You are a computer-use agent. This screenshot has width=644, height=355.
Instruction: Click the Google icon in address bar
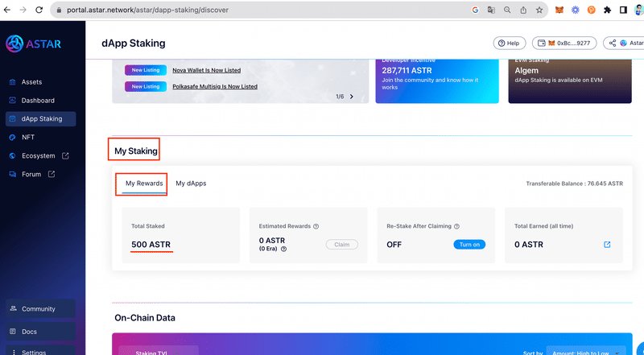click(475, 10)
